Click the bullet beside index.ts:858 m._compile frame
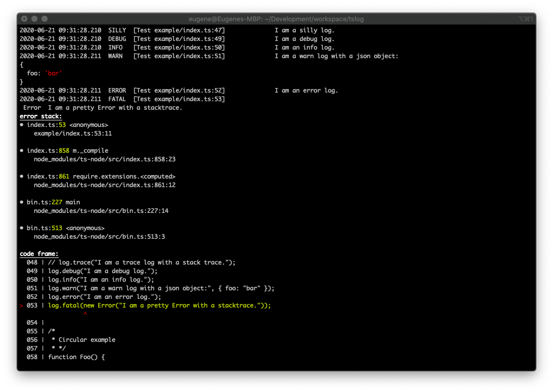Viewport: 553px width, 392px height. click(21, 150)
